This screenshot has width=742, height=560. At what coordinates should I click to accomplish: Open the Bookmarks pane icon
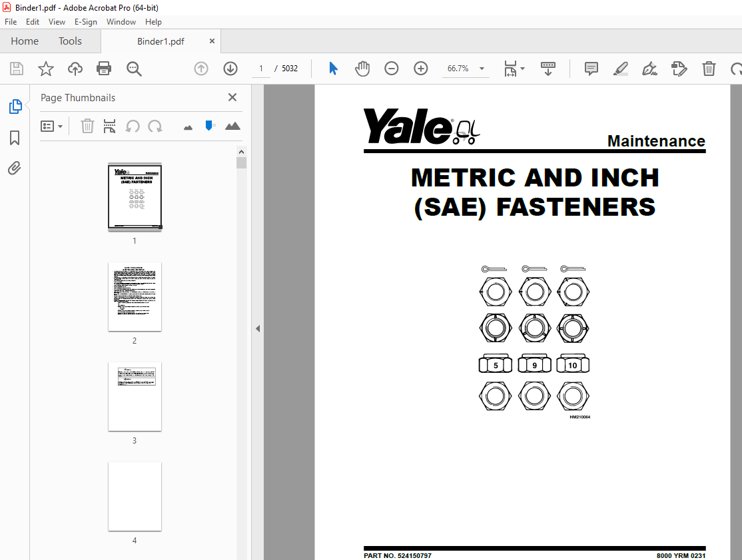point(15,138)
